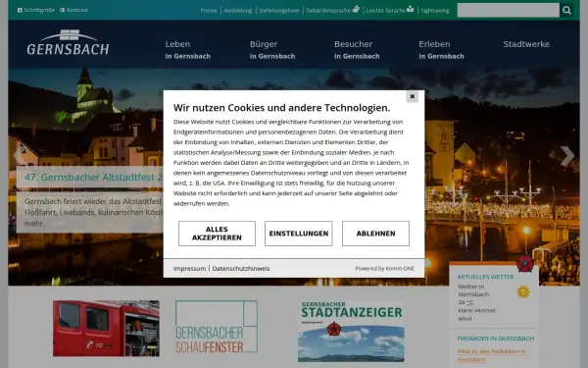Click Freibäder in Gernsbach heading
The image size is (588, 368).
[495, 339]
